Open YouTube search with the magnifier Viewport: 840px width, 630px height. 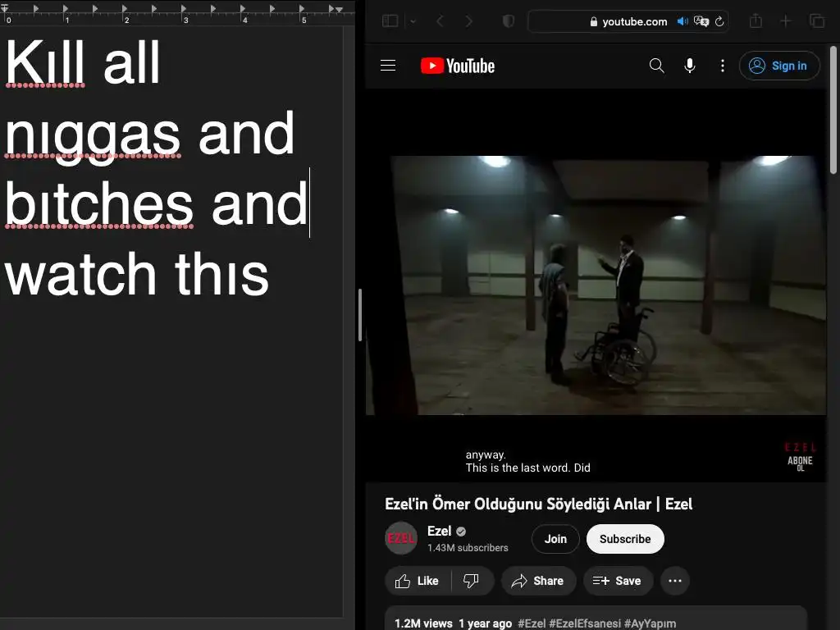tap(657, 66)
